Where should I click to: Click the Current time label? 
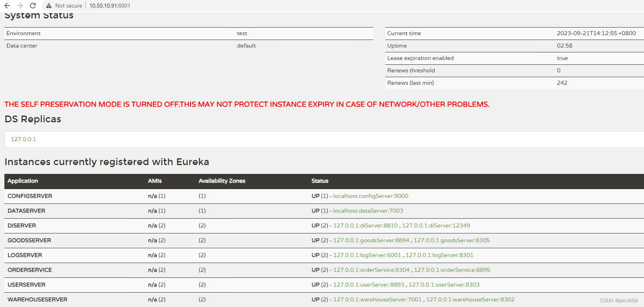[x=404, y=33]
